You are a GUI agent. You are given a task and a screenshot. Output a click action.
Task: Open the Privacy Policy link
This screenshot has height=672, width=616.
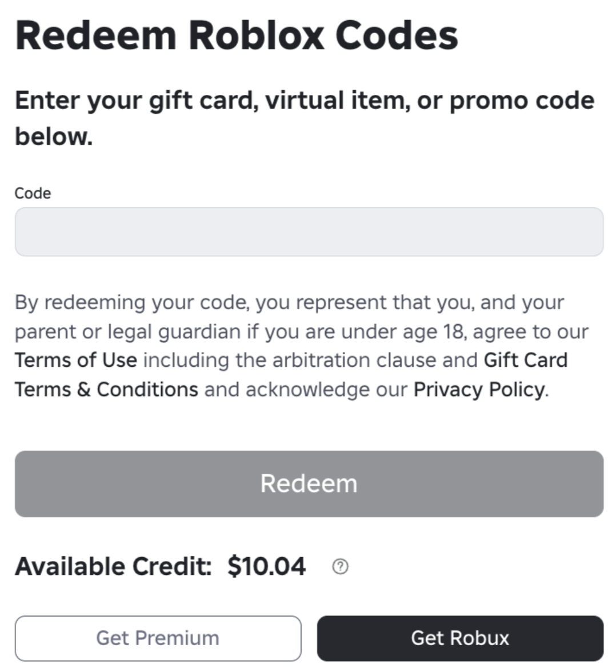[x=479, y=390]
